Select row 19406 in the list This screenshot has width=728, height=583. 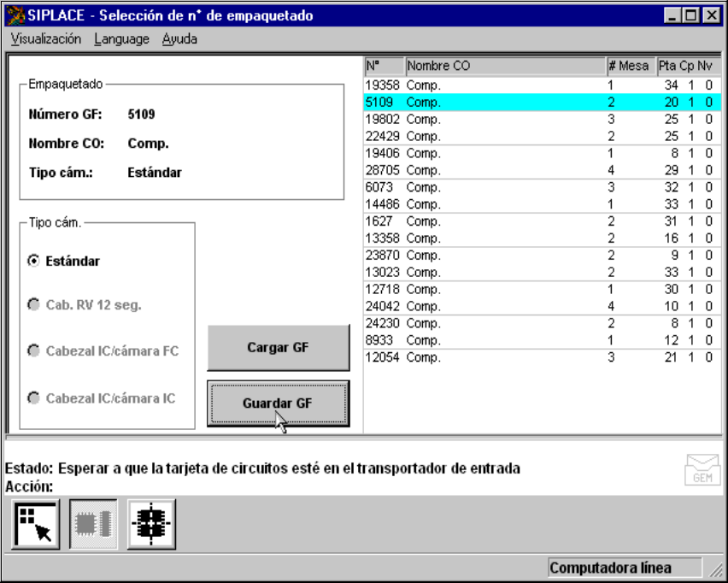tap(543, 153)
